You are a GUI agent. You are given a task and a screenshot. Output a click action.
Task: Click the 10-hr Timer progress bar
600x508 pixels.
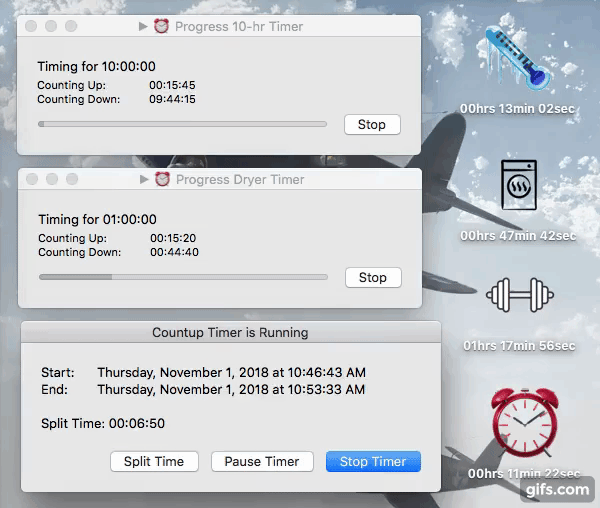pyautogui.click(x=182, y=124)
